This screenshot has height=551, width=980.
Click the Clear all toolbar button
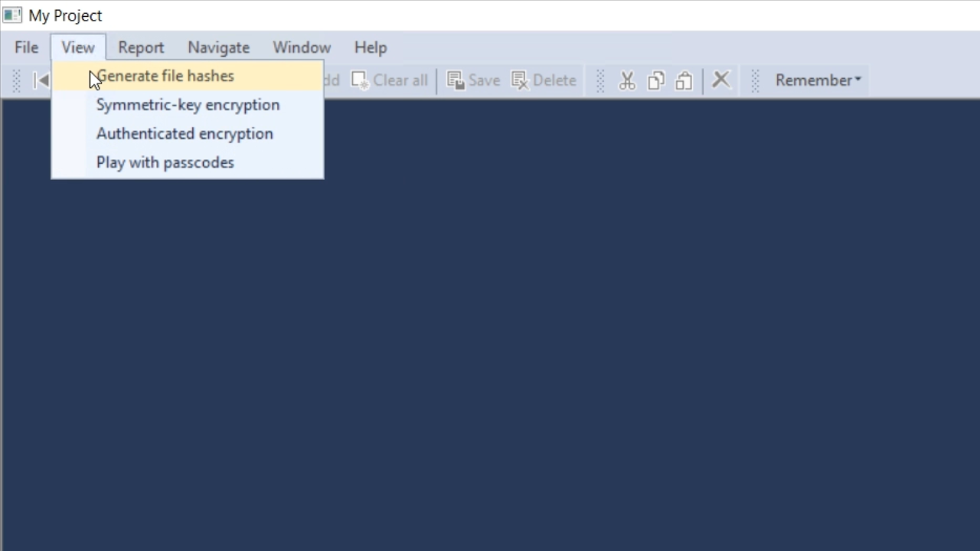click(x=390, y=80)
